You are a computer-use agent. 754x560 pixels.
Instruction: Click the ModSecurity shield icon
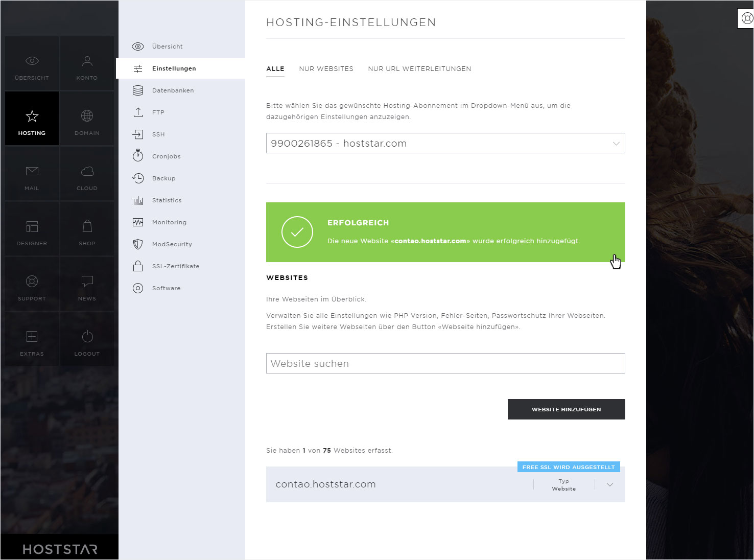[x=138, y=244]
